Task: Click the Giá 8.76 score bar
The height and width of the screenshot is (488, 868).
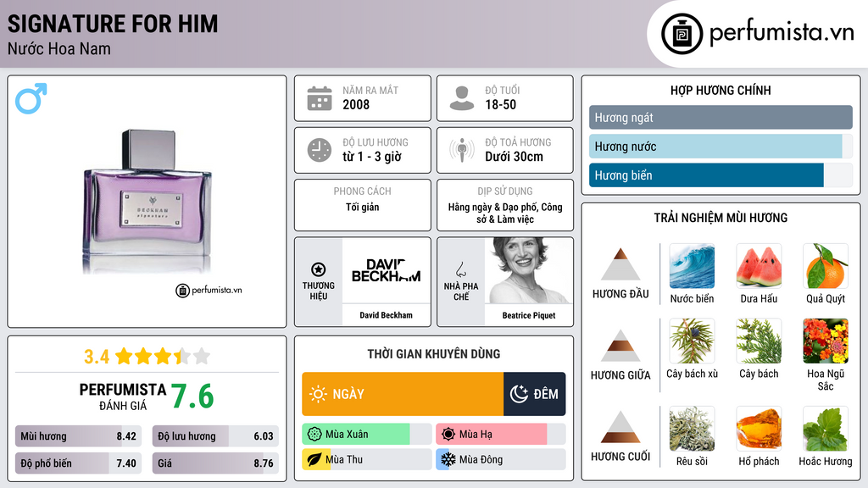Action: (x=215, y=463)
